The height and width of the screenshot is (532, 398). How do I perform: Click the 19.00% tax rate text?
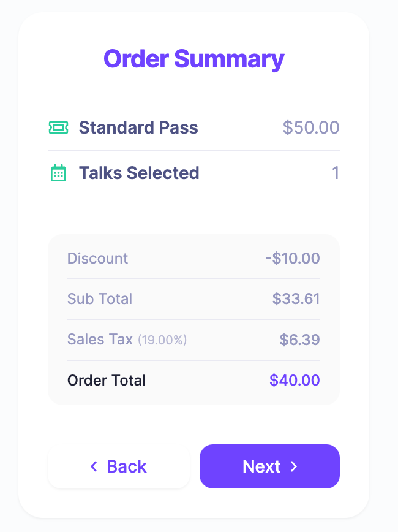click(162, 340)
